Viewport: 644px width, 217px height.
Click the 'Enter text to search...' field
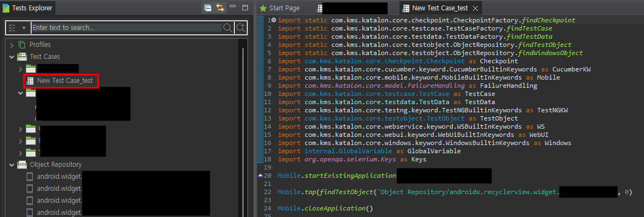click(126, 28)
